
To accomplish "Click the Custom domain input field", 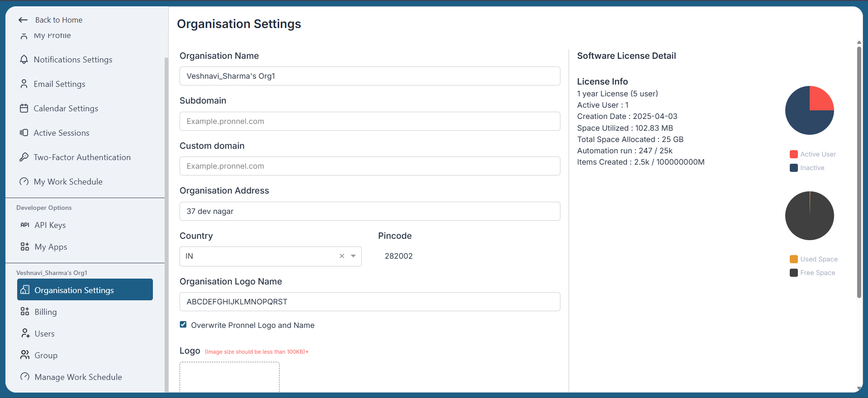I will 370,166.
